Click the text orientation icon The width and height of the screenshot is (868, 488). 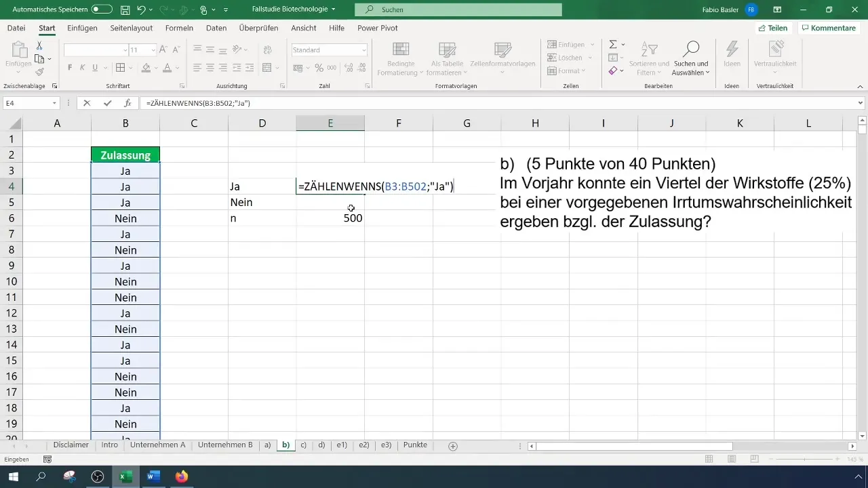pos(237,49)
